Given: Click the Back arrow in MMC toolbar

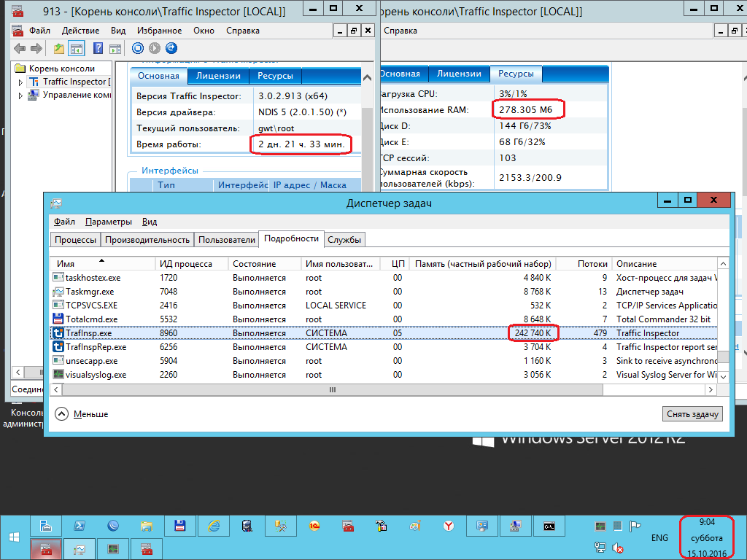Looking at the screenshot, I should (20, 48).
